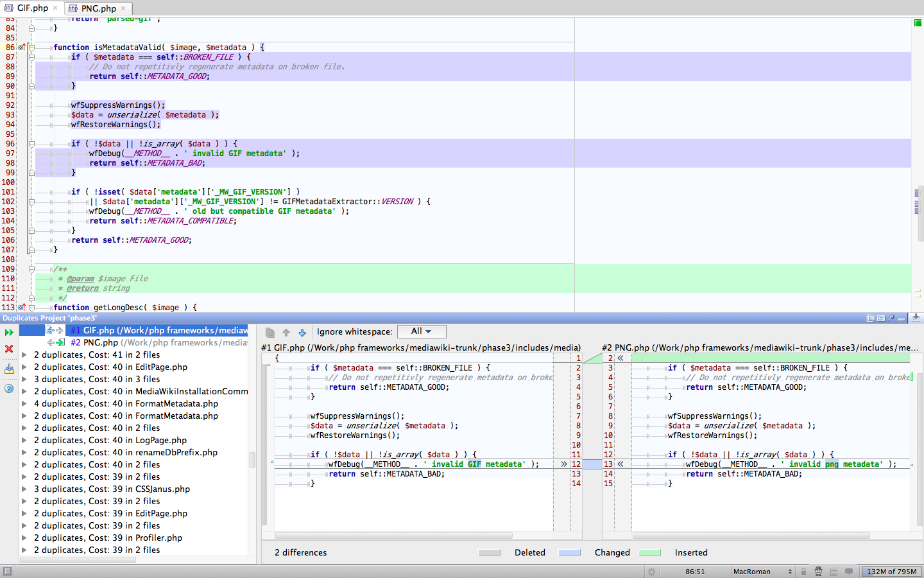Toggle the read-only lock icon in status bar
This screenshot has height=578, width=924.
click(x=803, y=572)
